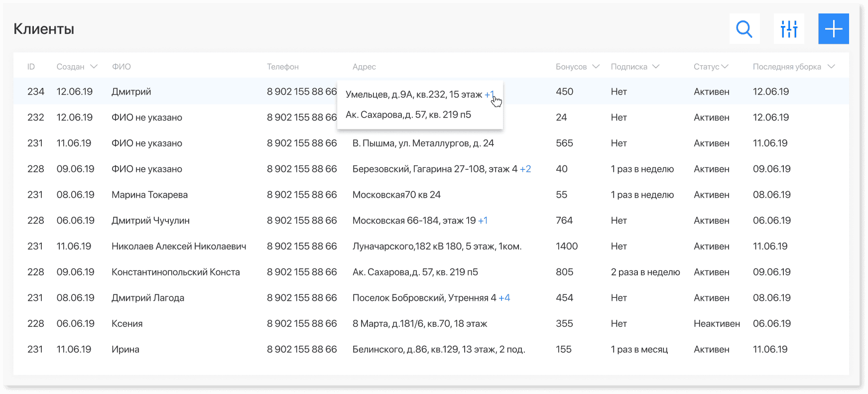The height and width of the screenshot is (394, 868).
Task: Open the client search magnifier icon
Action: coord(744,29)
